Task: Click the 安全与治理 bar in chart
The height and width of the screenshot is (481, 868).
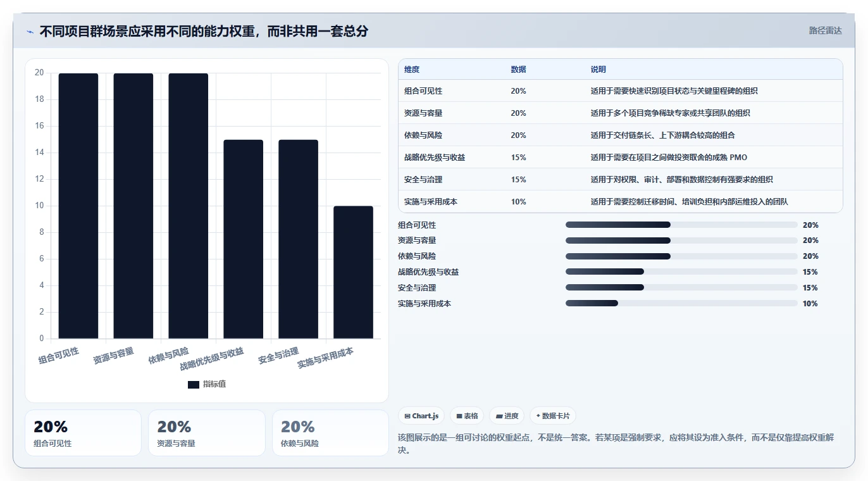Action: click(299, 239)
